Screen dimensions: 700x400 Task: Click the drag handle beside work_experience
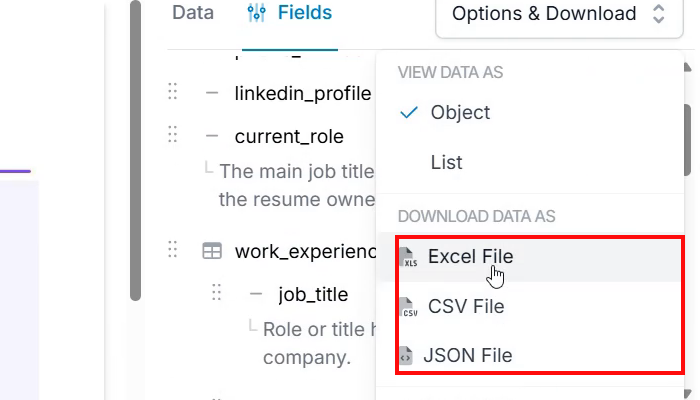173,250
